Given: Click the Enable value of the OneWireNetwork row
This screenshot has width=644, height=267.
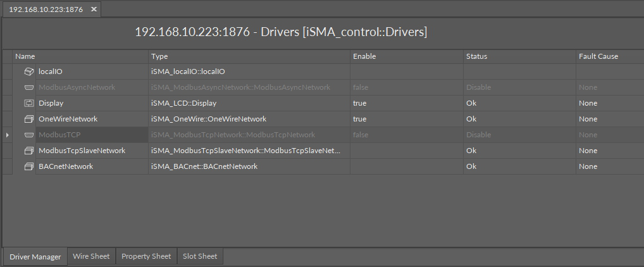Looking at the screenshot, I should [x=359, y=119].
